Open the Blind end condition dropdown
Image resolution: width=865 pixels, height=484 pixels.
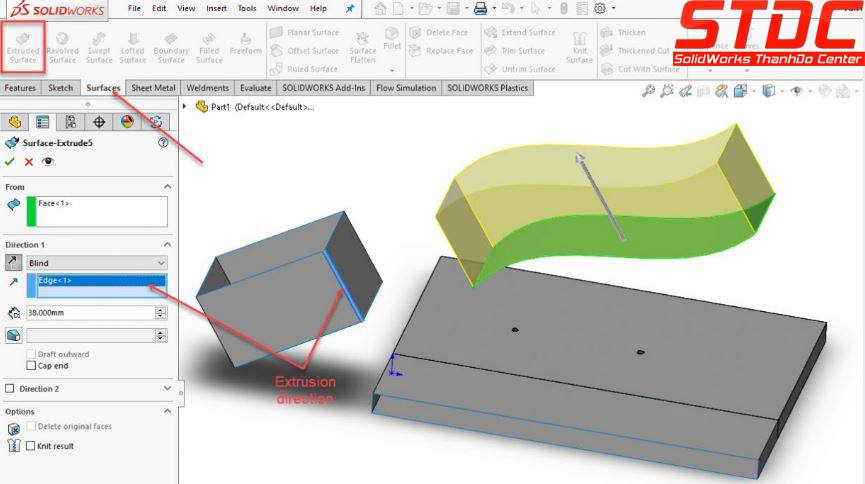pos(97,263)
